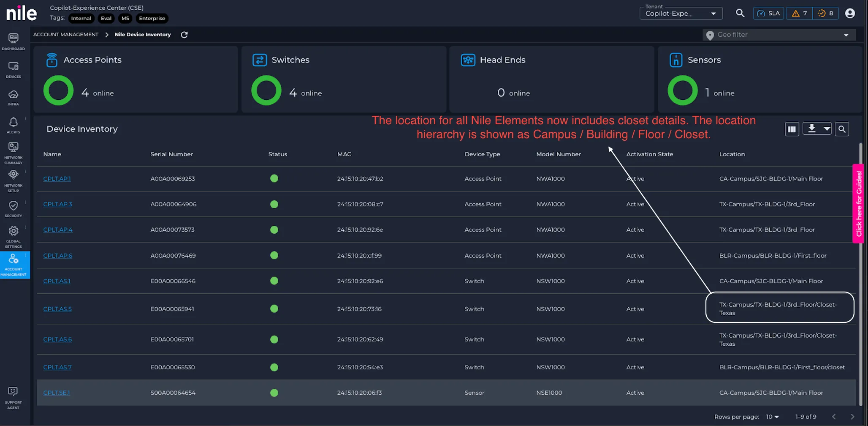Open the CPLT.AP.3 device link
Image resolution: width=868 pixels, height=426 pixels.
(57, 204)
